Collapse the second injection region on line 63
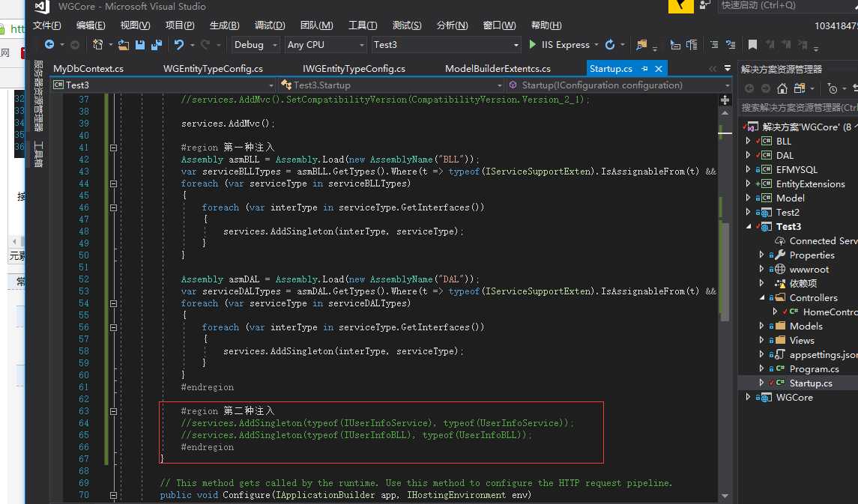The width and height of the screenshot is (858, 504). click(113, 411)
